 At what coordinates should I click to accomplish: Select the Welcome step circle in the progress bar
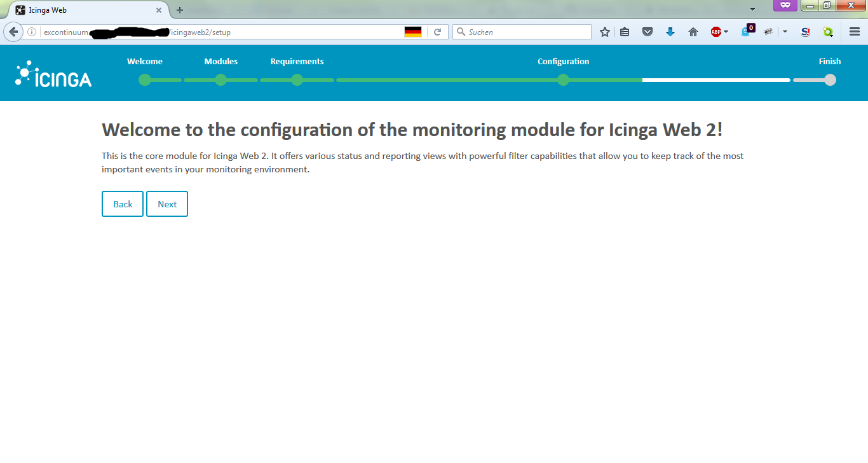point(145,80)
